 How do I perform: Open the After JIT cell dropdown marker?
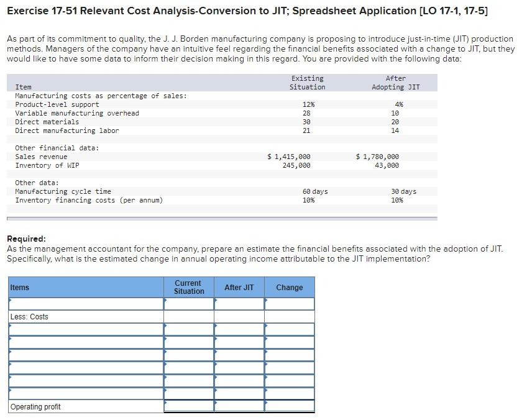point(216,301)
